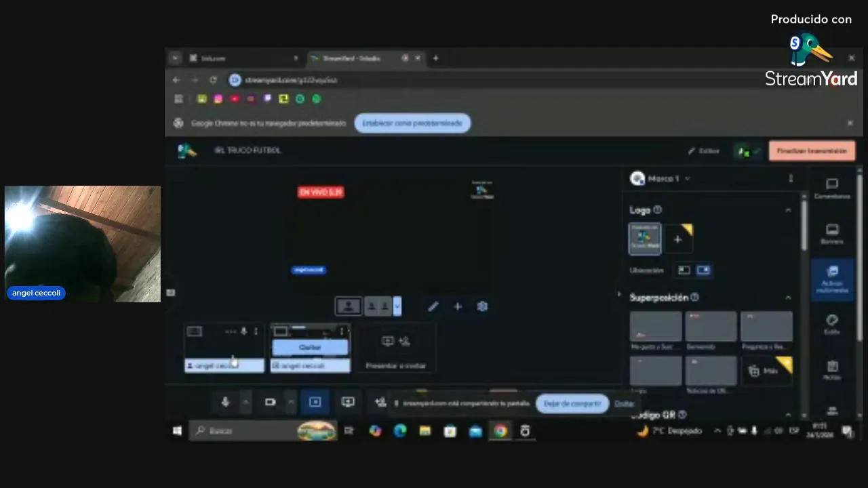Toggle the microphone mute button

coord(226,403)
